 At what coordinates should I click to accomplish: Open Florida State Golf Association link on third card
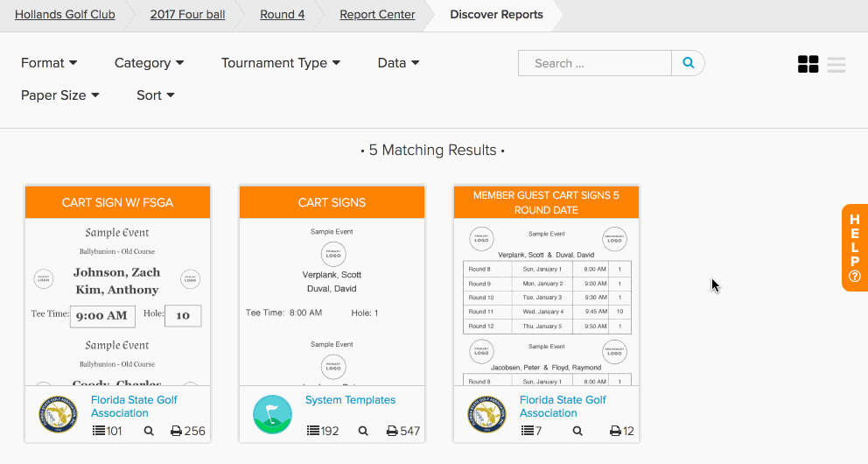click(x=563, y=406)
